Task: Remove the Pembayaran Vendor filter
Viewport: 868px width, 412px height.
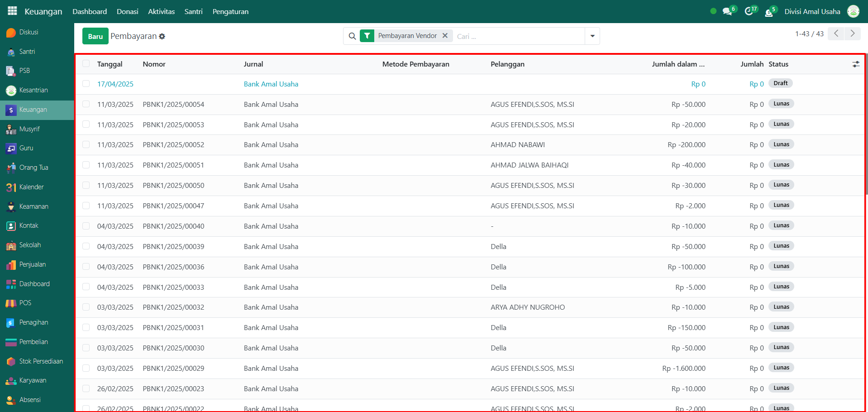Action: 445,36
